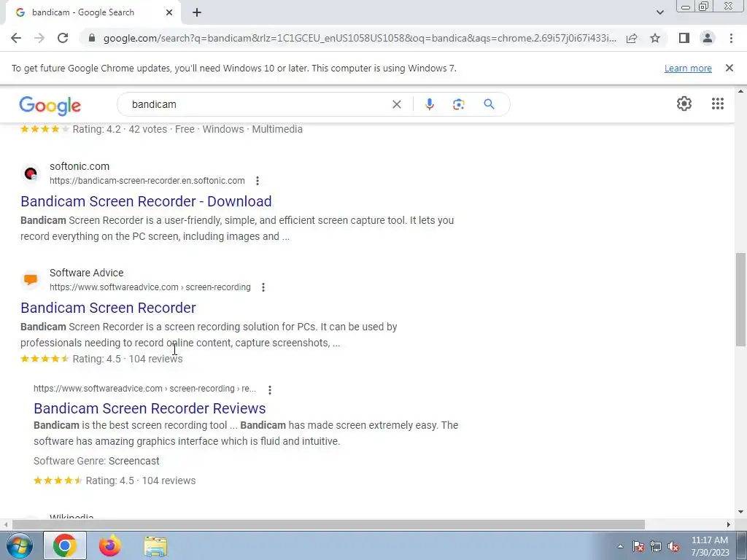The image size is (747, 560).
Task: Dismiss the Chrome update notification bar
Action: coord(729,68)
